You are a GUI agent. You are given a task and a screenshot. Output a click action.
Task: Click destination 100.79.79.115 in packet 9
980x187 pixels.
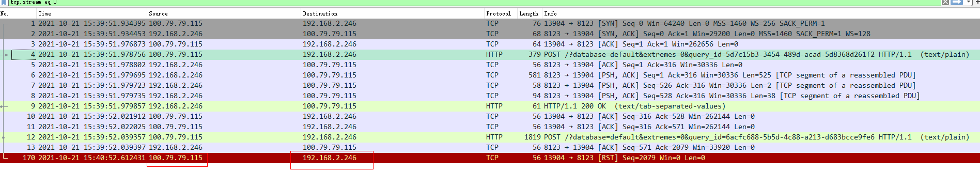coord(330,106)
